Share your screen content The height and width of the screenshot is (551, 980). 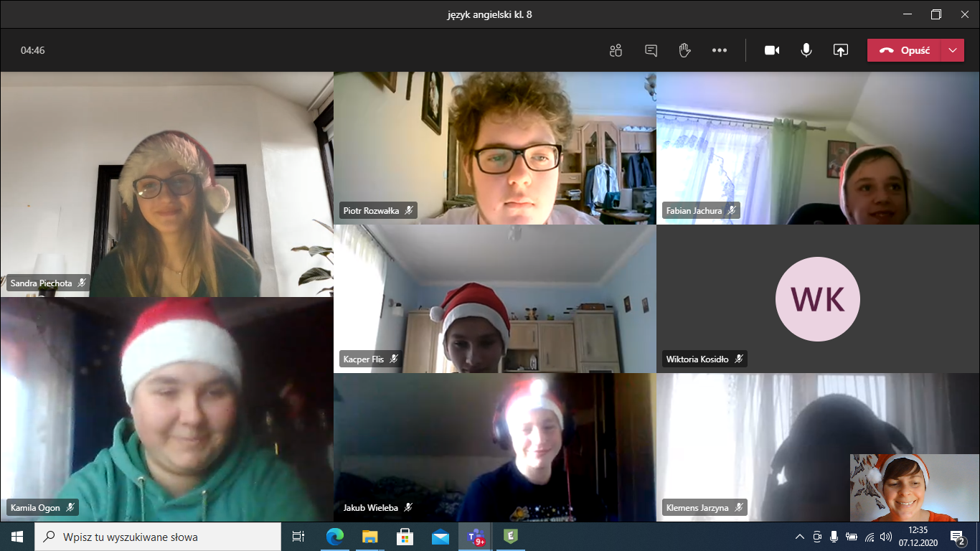tap(840, 50)
